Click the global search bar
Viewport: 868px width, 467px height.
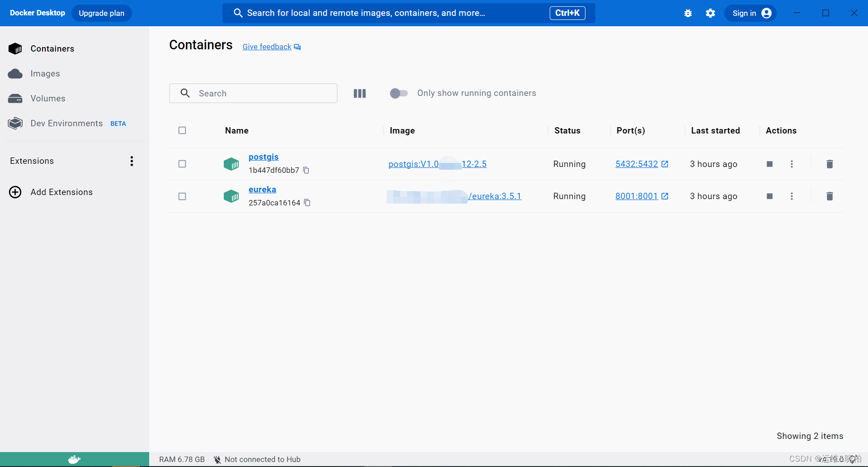[409, 13]
